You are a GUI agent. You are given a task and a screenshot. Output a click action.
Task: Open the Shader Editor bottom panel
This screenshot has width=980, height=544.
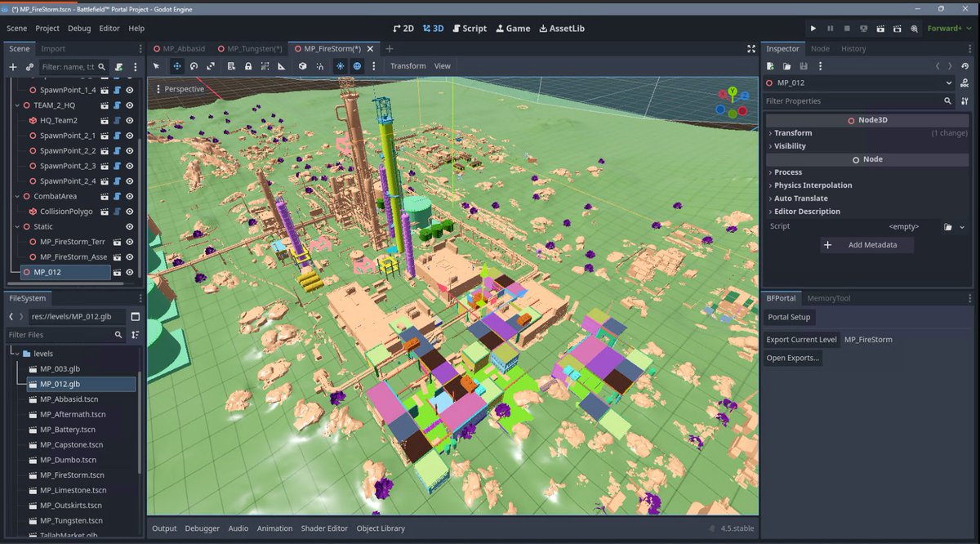[x=324, y=528]
